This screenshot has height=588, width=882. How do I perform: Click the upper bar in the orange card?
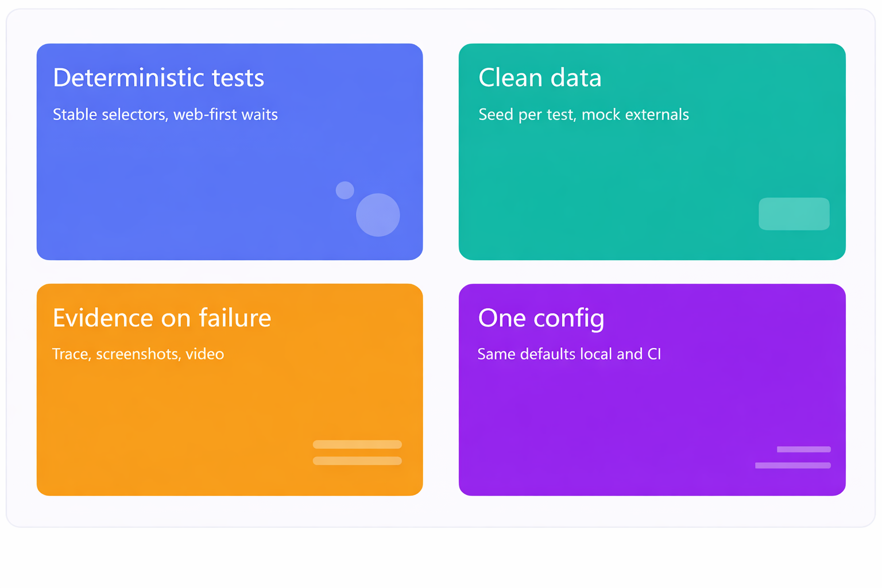tap(357, 444)
